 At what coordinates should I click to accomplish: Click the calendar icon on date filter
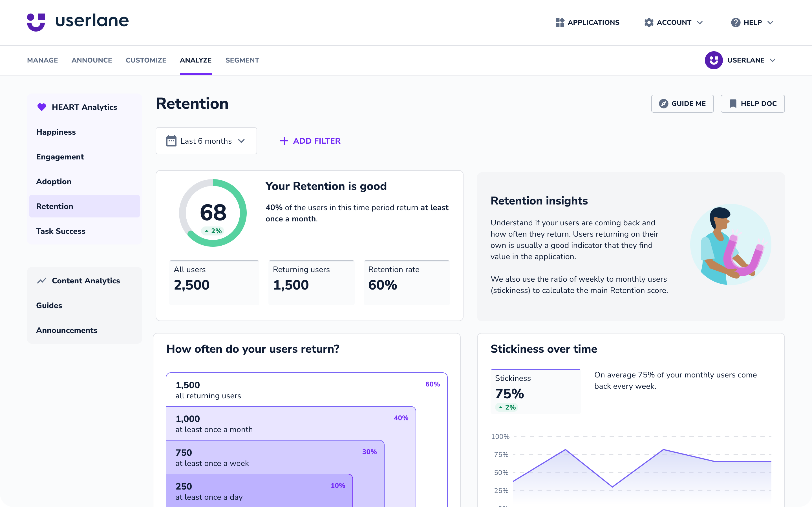171,141
